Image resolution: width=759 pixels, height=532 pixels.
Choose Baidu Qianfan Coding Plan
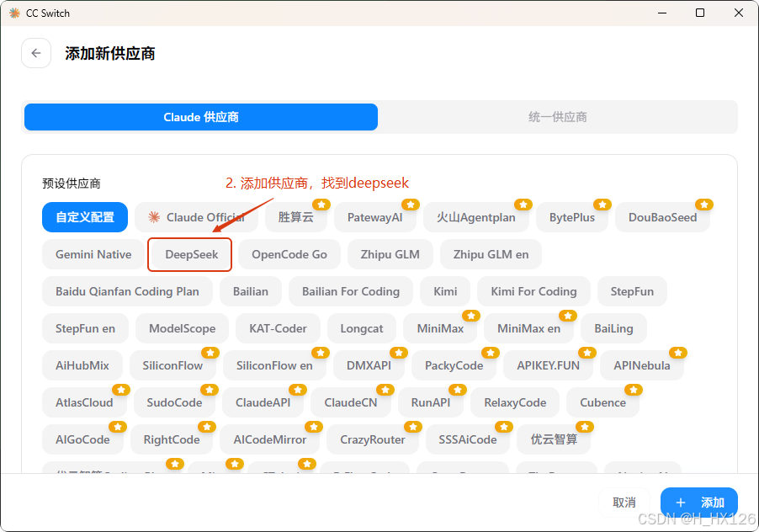click(x=127, y=291)
